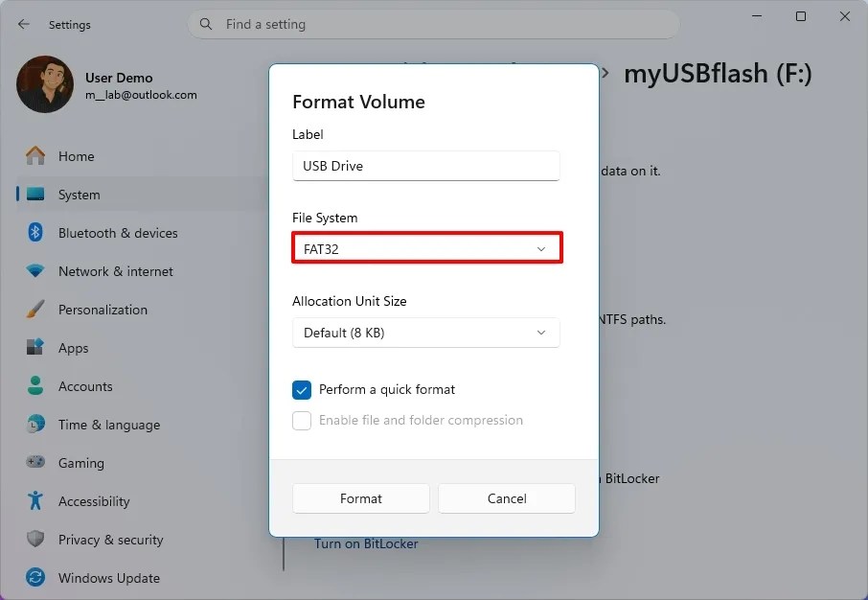Viewport: 868px width, 600px height.
Task: Open the Home settings page
Action: click(x=142, y=156)
